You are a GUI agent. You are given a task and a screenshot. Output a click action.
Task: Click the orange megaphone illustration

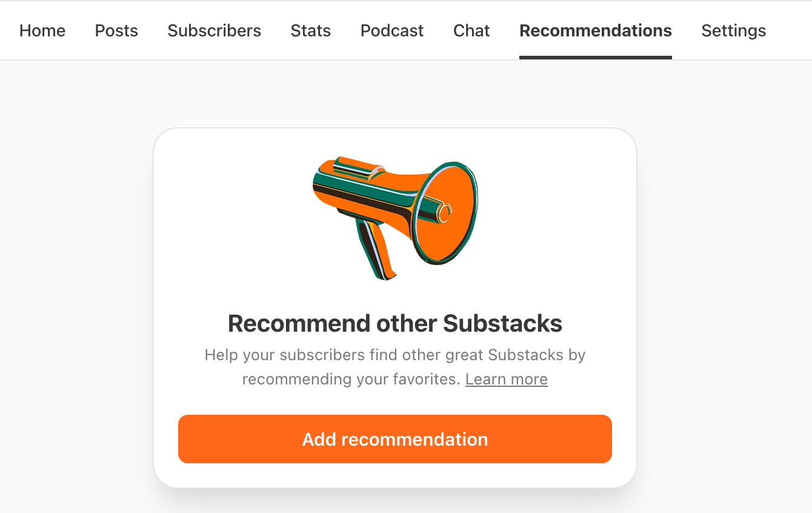tap(395, 218)
